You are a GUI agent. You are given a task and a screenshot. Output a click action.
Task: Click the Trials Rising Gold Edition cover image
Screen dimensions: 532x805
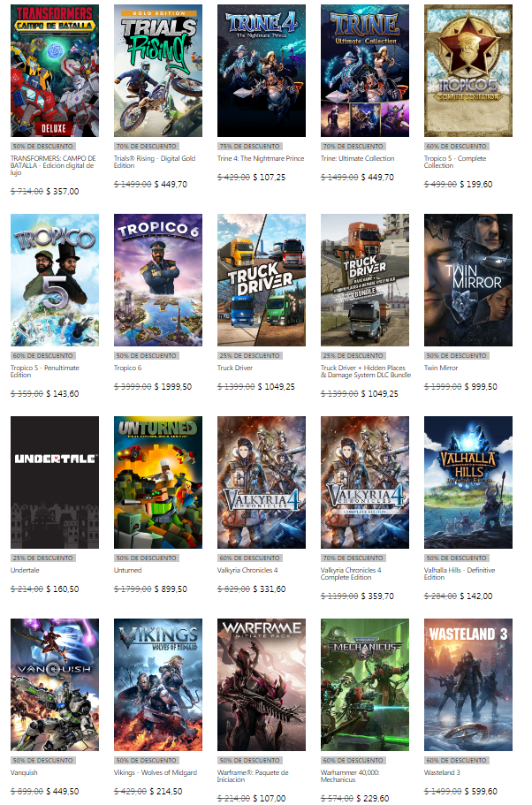click(158, 71)
